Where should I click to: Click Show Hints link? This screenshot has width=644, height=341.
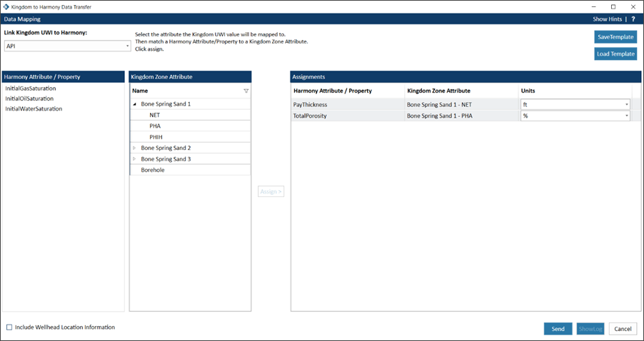609,19
